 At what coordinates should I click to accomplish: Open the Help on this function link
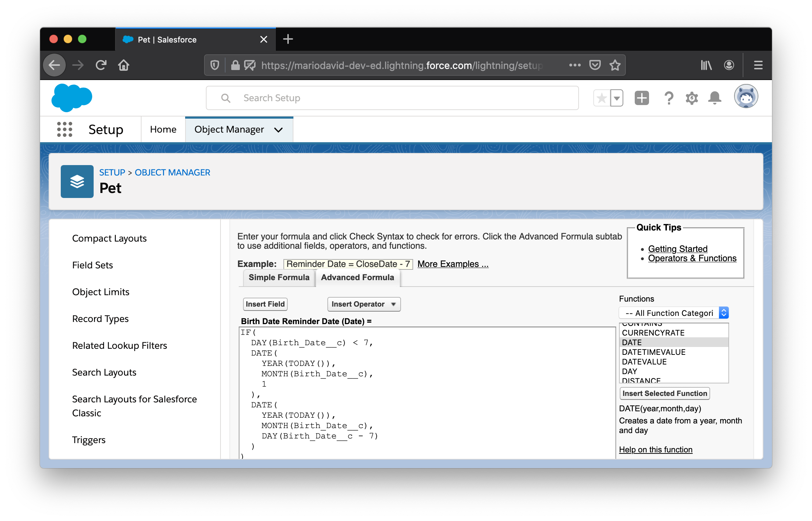click(x=656, y=450)
